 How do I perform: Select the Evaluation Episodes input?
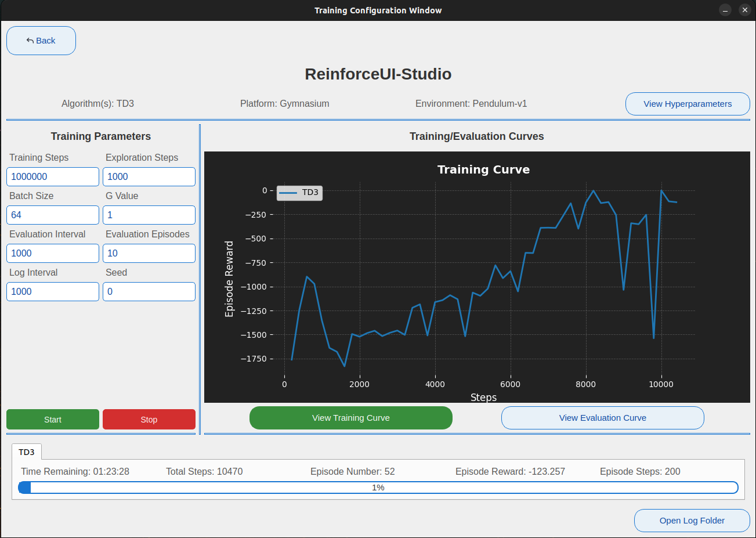(x=149, y=253)
